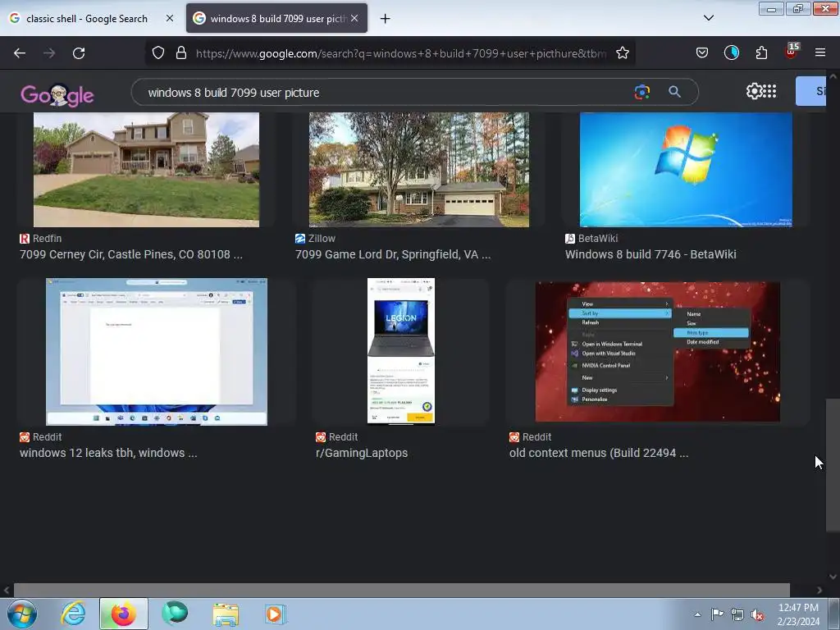
Task: Open the Extensions puzzle icon
Action: click(x=761, y=52)
